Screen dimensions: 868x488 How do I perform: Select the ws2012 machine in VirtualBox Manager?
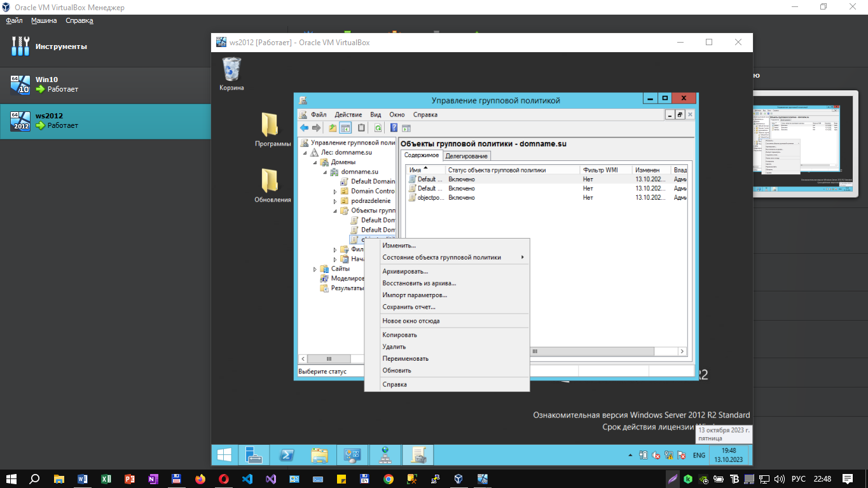click(105, 121)
